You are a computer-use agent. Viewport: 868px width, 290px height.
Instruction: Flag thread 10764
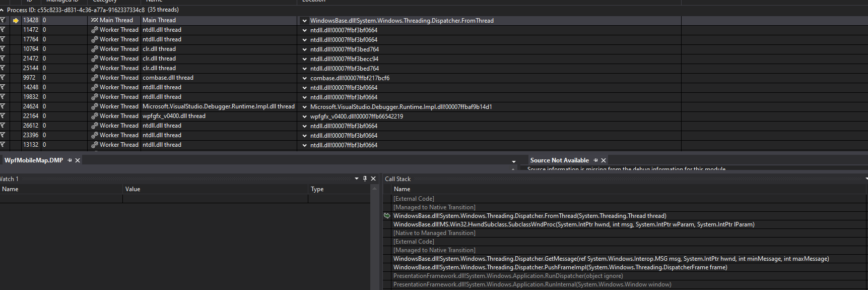[3, 49]
